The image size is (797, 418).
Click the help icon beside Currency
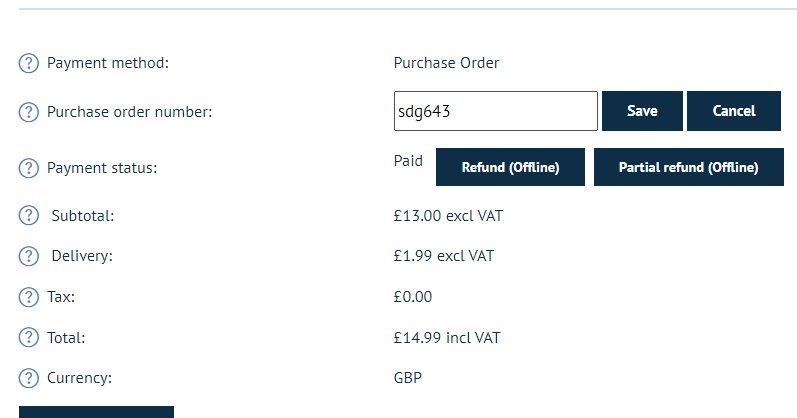tap(28, 378)
